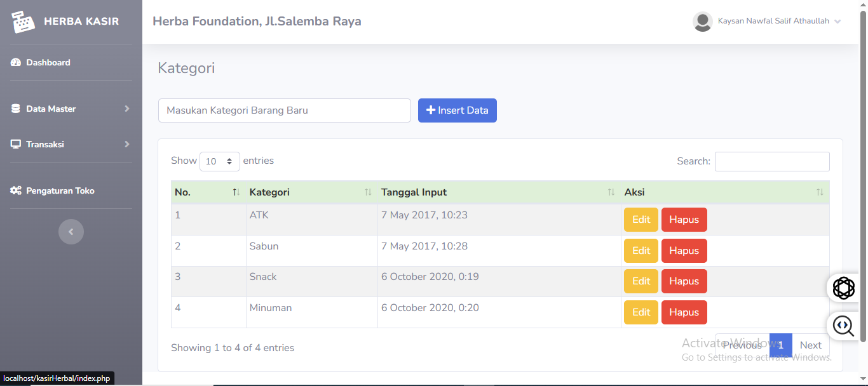
Task: Sort by Tanggal Input column arrows
Action: click(x=611, y=192)
